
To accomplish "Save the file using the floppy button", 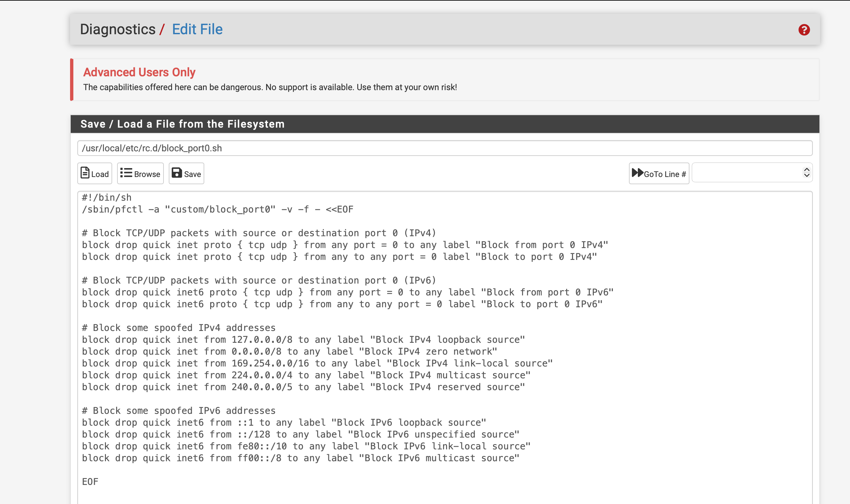I will click(x=186, y=174).
